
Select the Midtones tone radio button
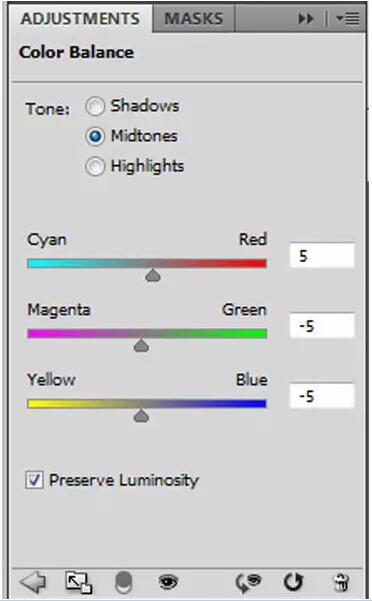coord(95,136)
